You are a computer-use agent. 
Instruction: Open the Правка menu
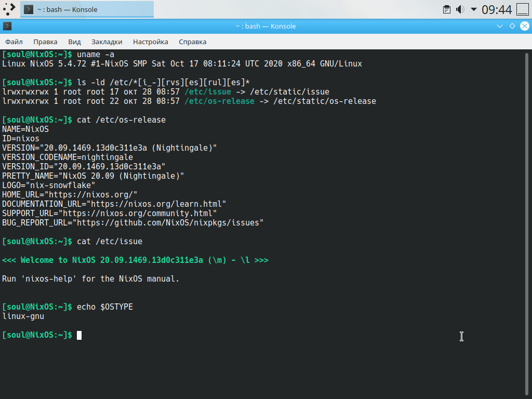(x=45, y=42)
